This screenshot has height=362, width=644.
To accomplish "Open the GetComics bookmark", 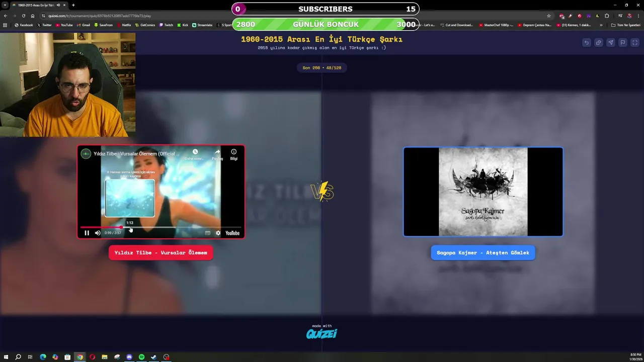I will click(145, 25).
